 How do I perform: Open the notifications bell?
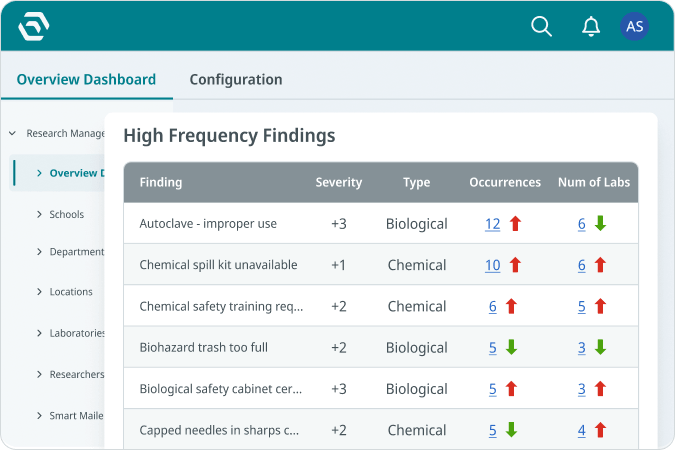pos(591,27)
